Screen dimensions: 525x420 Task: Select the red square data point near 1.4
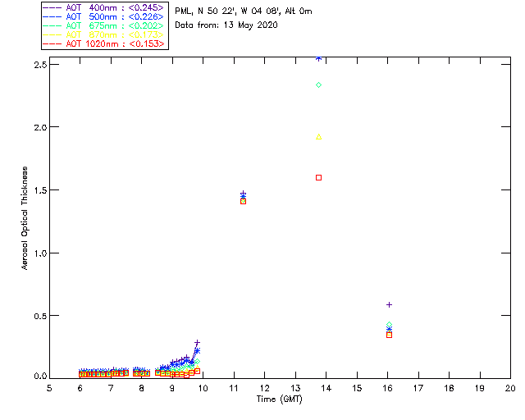[244, 201]
